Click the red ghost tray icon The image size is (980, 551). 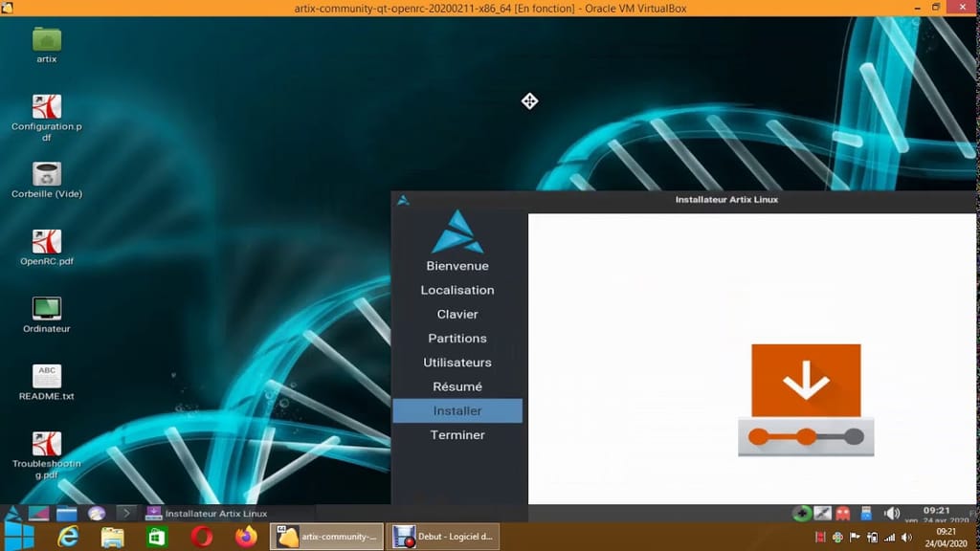(843, 514)
